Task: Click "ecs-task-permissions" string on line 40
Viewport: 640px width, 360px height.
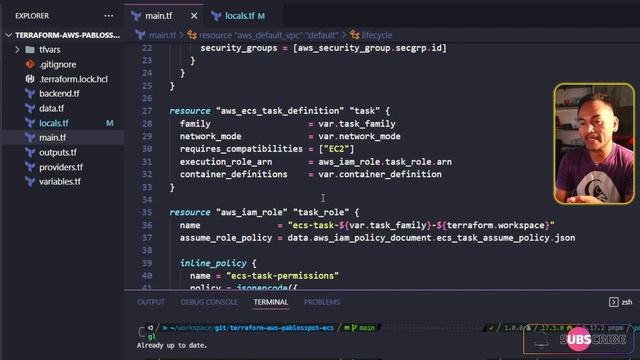Action: (x=282, y=276)
